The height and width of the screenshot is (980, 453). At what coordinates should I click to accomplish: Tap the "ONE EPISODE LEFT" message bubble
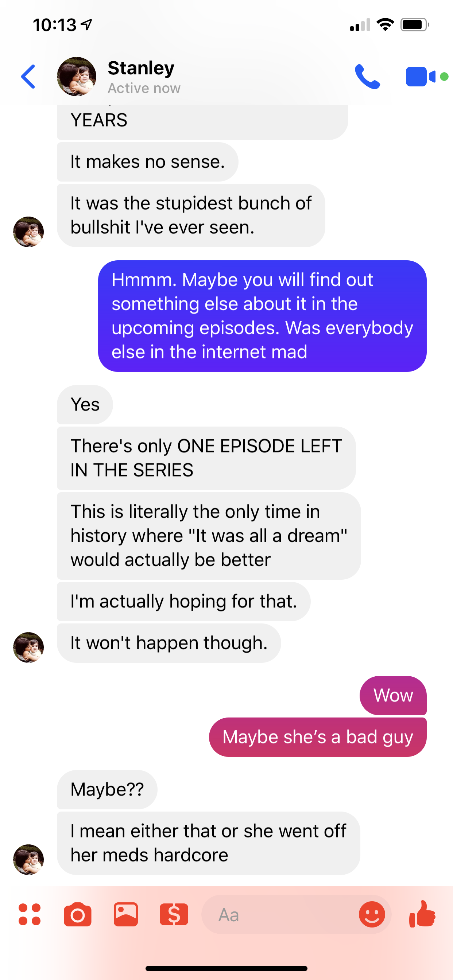pos(206,458)
